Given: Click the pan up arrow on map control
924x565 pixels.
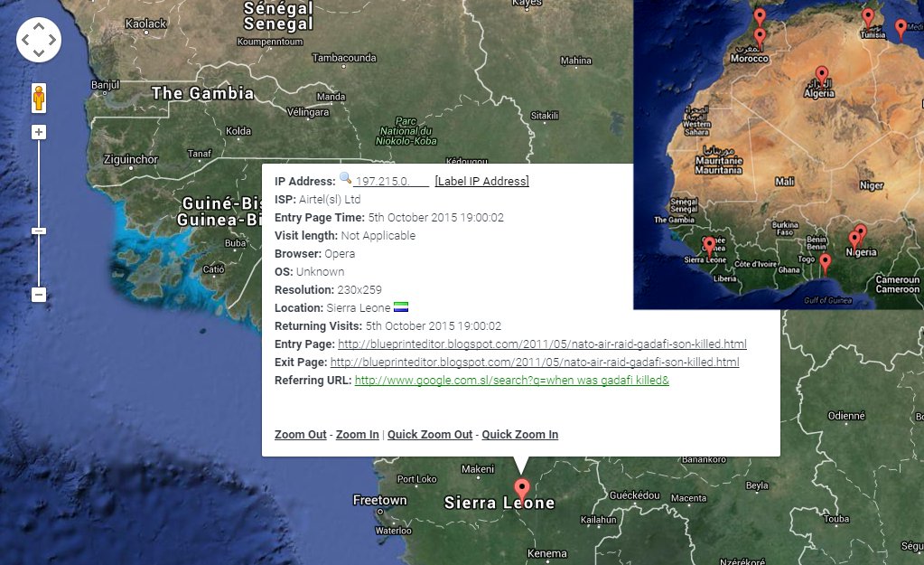Looking at the screenshot, I should [39, 26].
